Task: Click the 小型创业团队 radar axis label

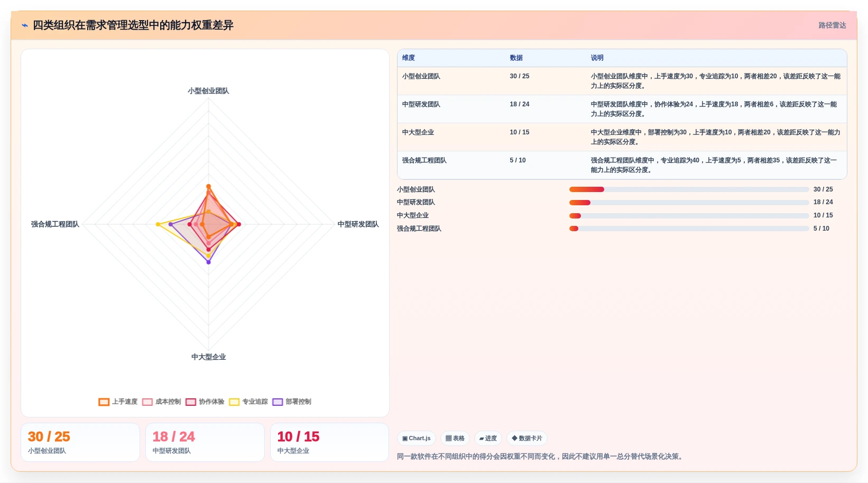Action: click(x=208, y=91)
